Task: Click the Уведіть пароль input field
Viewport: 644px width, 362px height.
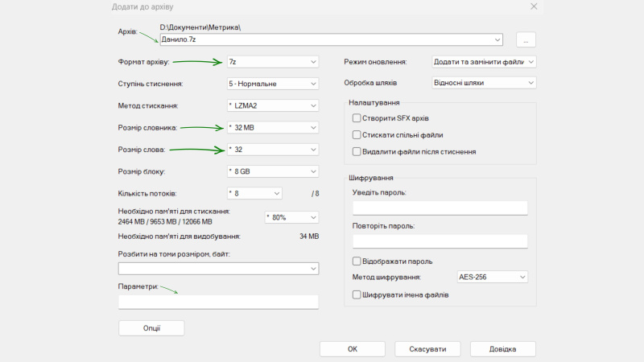Action: point(440,208)
